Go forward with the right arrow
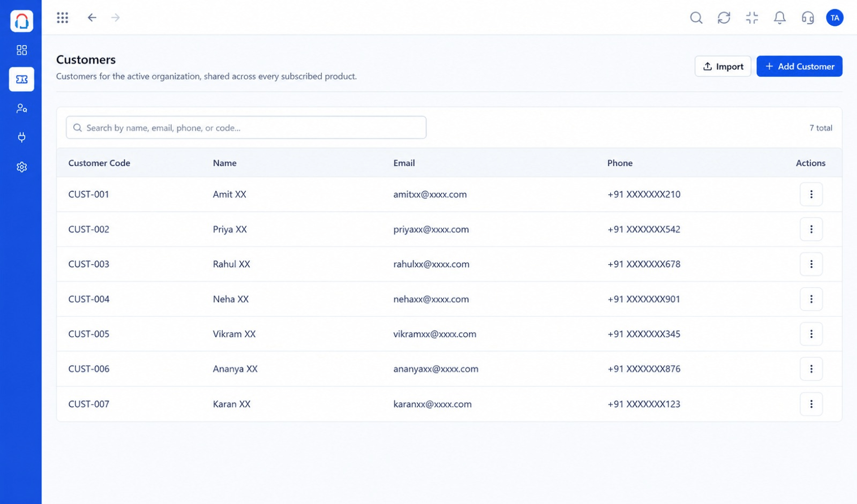Viewport: 857px width, 504px height. point(116,18)
